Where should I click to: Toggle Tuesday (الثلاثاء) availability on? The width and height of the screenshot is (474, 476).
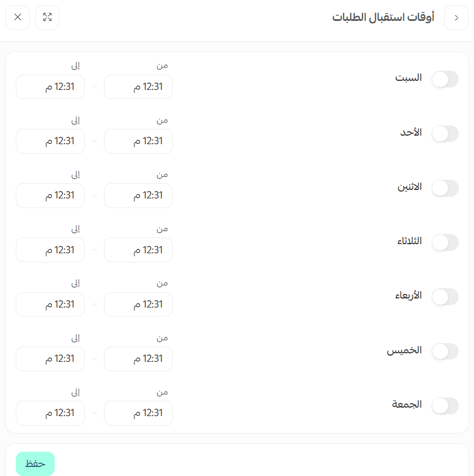445,243
